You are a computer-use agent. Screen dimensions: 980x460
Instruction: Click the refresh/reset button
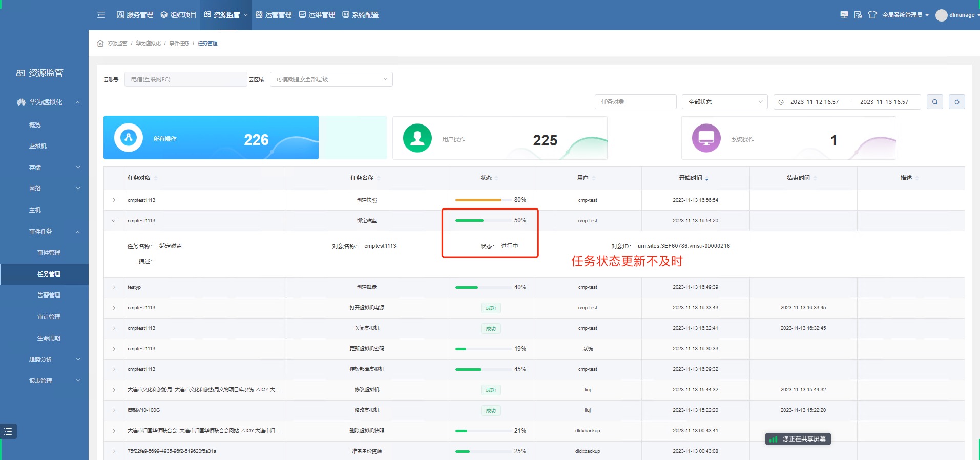pyautogui.click(x=957, y=102)
